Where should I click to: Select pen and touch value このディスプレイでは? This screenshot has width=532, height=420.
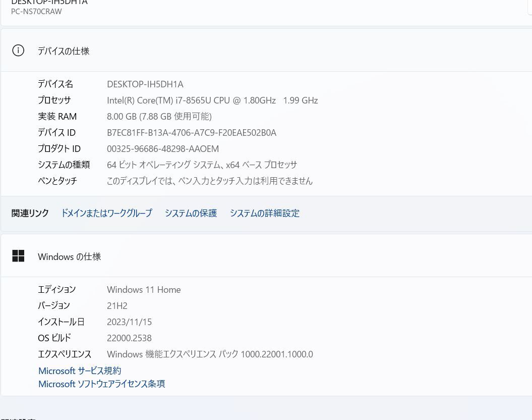tap(210, 181)
